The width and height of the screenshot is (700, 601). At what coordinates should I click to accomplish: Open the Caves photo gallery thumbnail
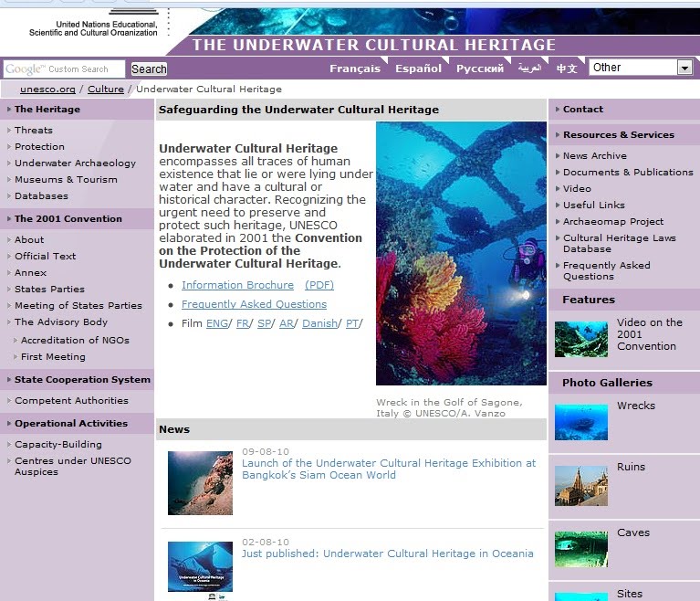[x=580, y=549]
